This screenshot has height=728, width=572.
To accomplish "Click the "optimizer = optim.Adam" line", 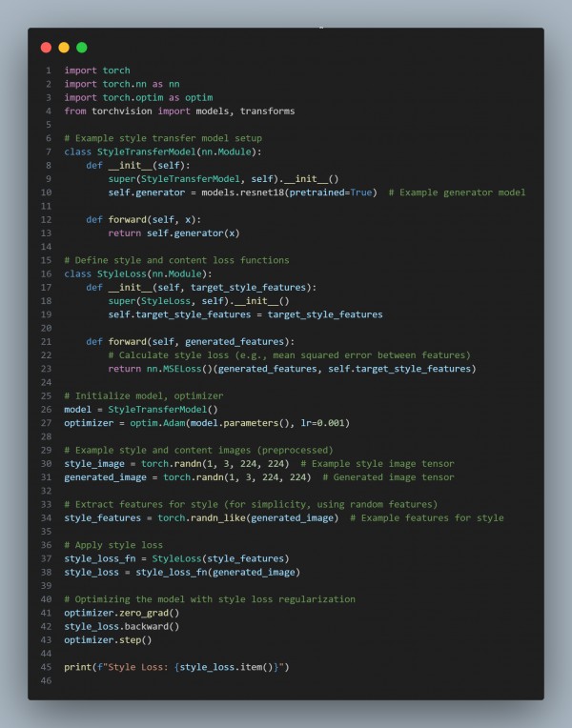I will pyautogui.click(x=207, y=423).
